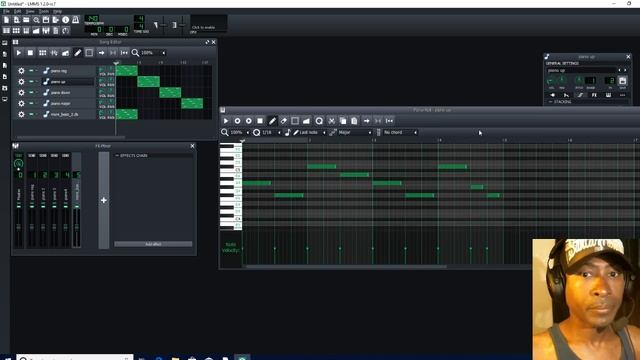Open settings gear for more_bass_2.ds track

(21, 115)
